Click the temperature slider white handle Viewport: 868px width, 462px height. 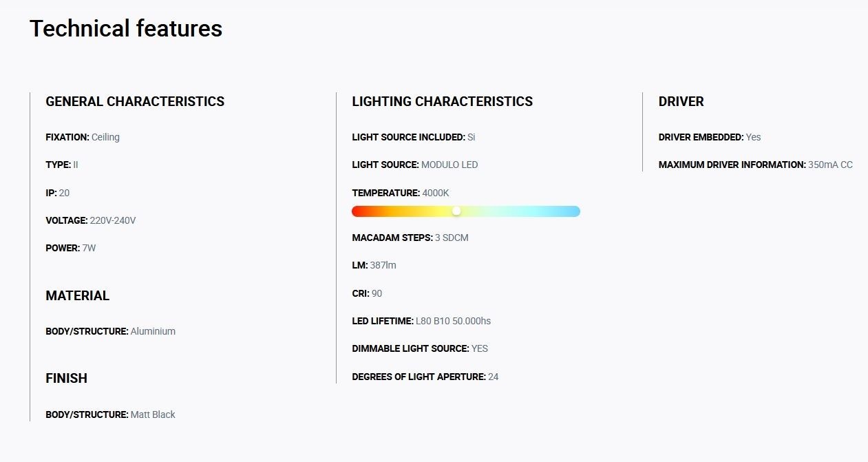[x=456, y=211]
